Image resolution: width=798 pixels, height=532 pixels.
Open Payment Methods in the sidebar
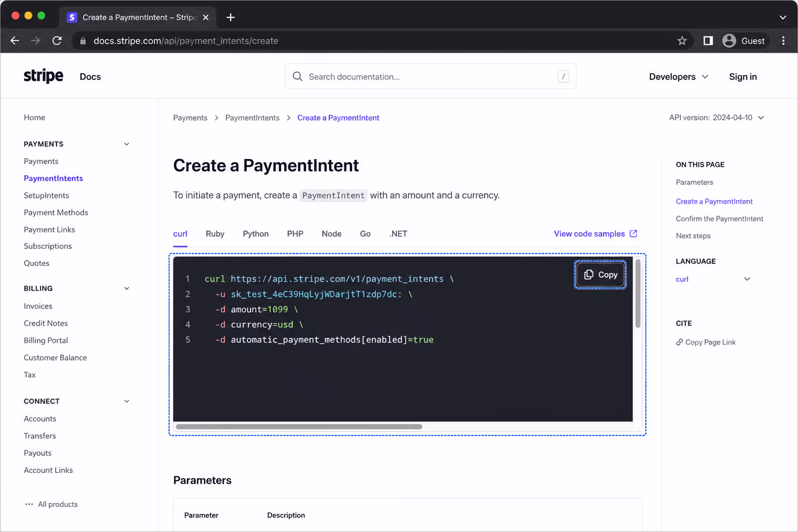pyautogui.click(x=56, y=212)
